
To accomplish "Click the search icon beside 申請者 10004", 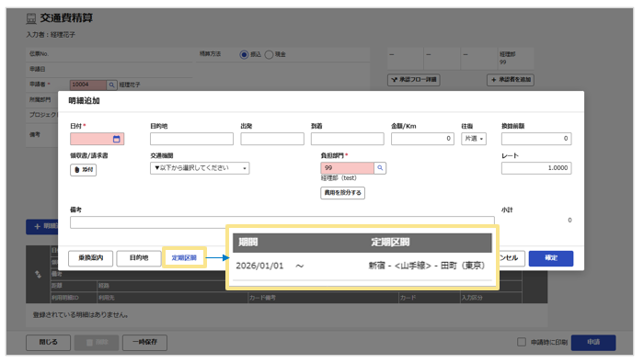I will 111,85.
